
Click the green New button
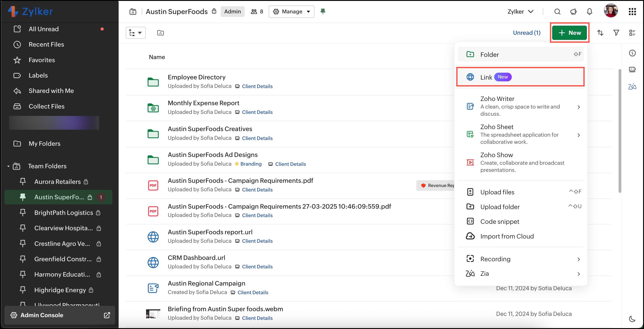point(569,33)
